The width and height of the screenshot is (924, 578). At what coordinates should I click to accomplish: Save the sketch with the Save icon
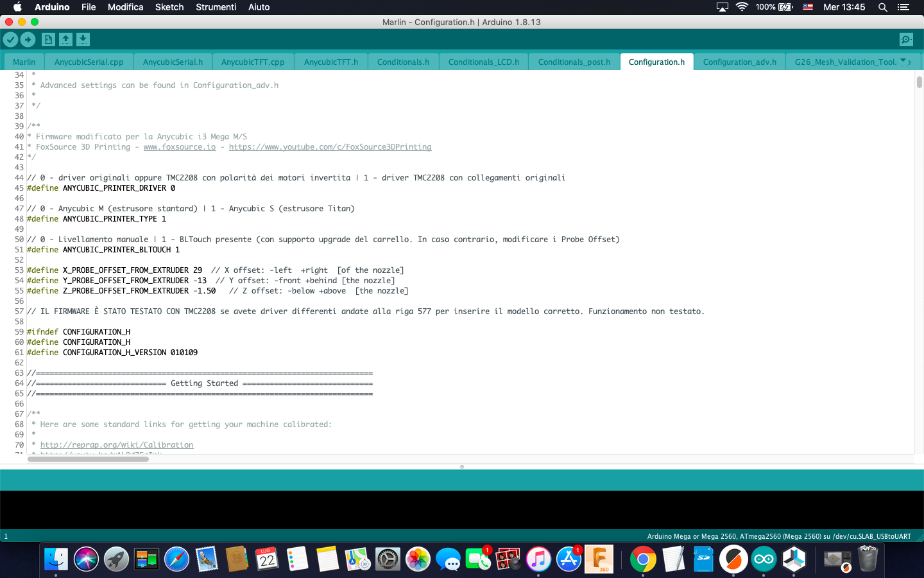click(83, 40)
